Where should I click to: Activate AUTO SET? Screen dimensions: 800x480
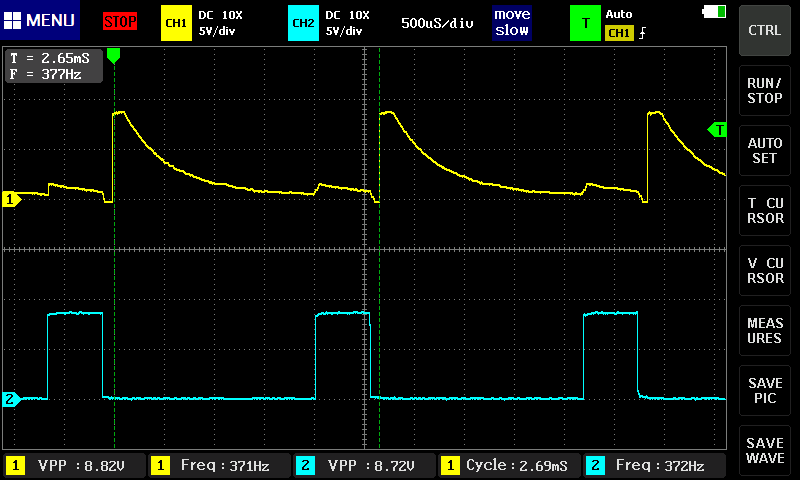tap(764, 150)
